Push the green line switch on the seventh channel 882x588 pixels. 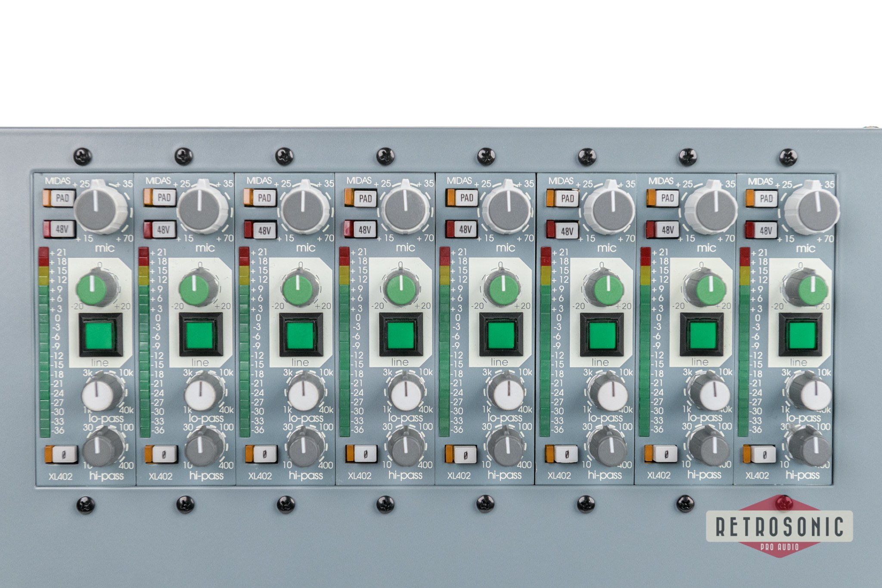click(701, 335)
